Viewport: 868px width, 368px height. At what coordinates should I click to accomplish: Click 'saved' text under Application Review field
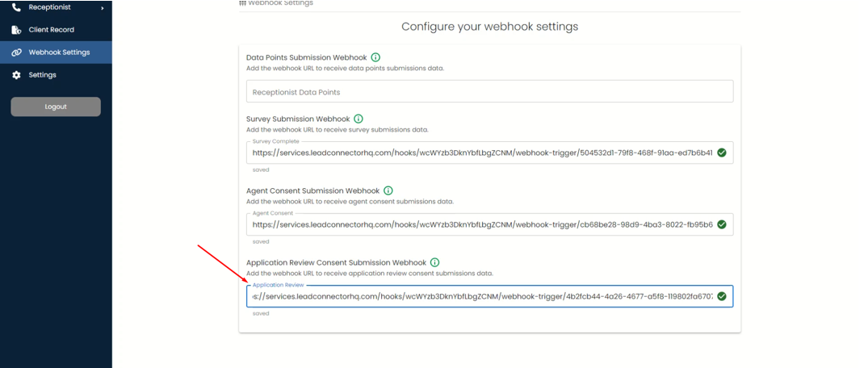261,313
